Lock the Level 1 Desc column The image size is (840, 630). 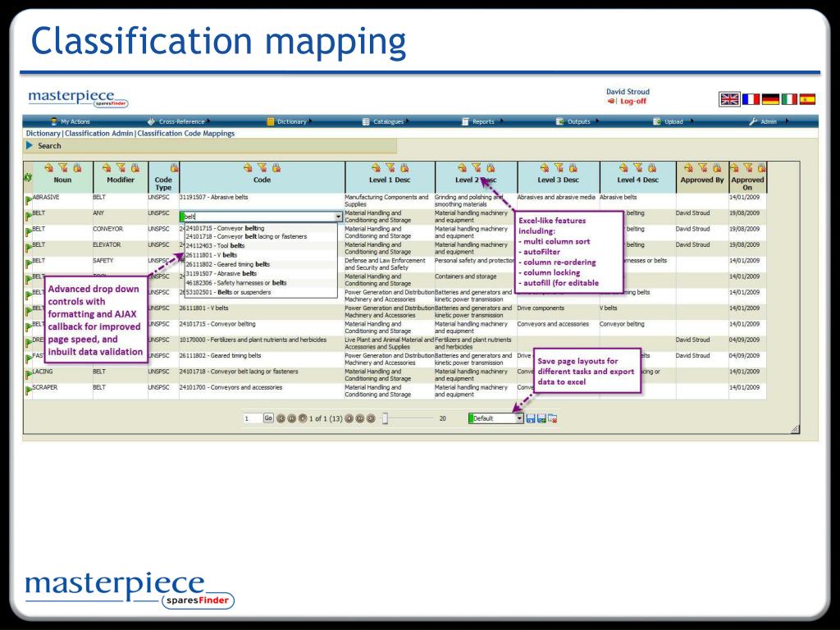click(x=404, y=167)
